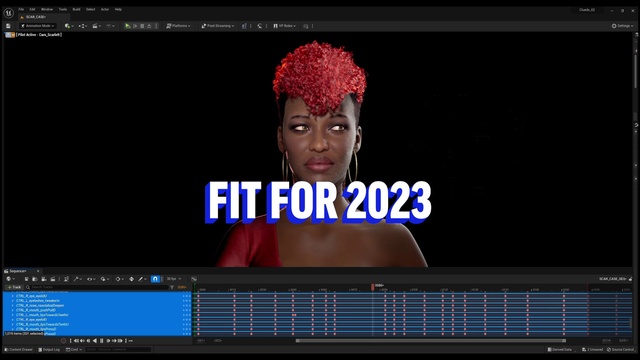This screenshot has height=360, width=640.
Task: Open the 30 fps frame rate dropdown
Action: click(173, 279)
